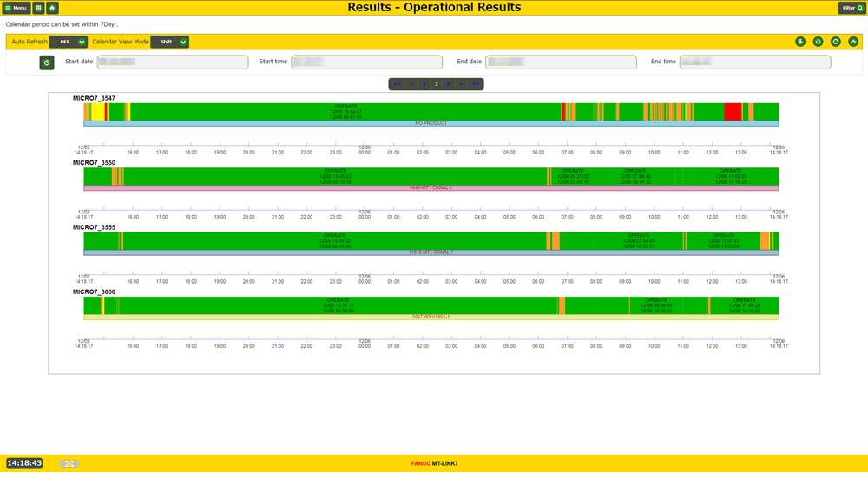868x491 pixels.
Task: Focus the End time field
Action: 755,62
